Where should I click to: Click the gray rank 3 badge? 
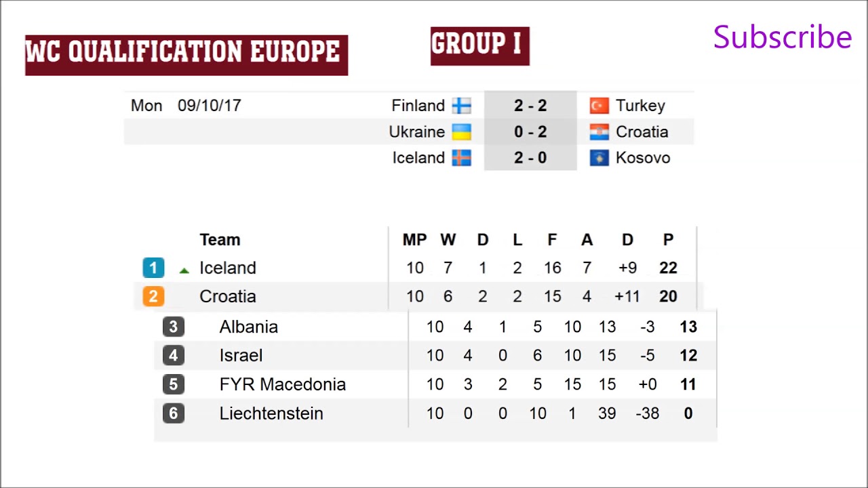174,327
